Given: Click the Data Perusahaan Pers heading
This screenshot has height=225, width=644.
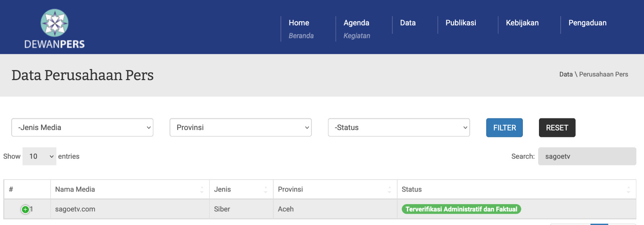Looking at the screenshot, I should tap(83, 75).
